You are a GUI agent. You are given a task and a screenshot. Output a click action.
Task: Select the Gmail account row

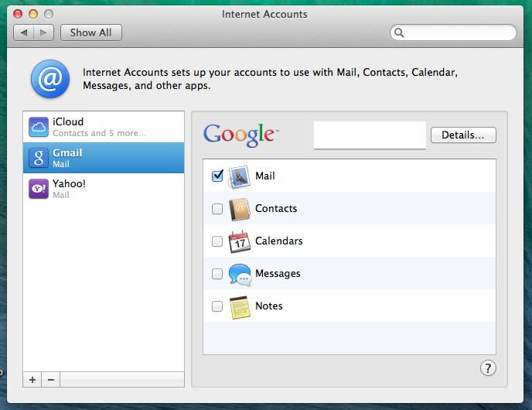[104, 158]
